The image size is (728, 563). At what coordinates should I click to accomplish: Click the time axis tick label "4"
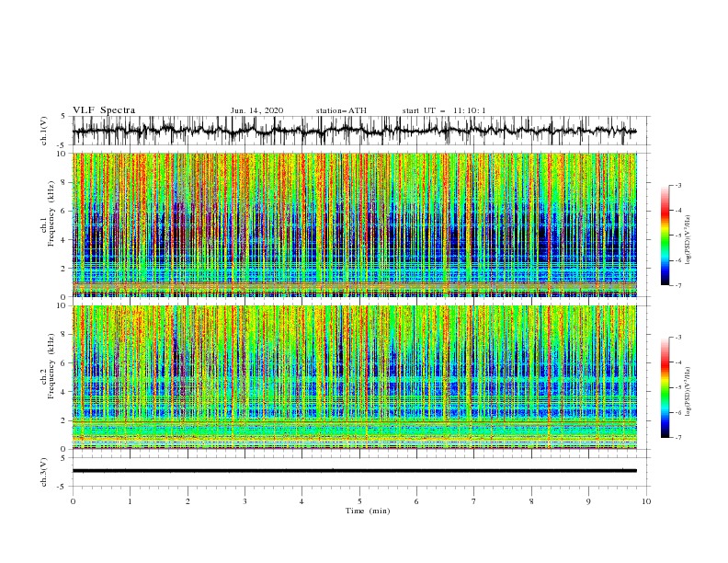(x=302, y=501)
